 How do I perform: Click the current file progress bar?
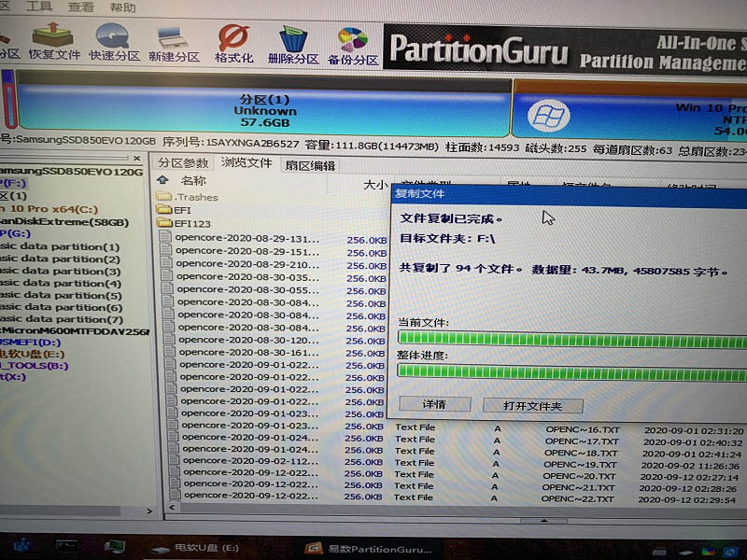[x=571, y=339]
